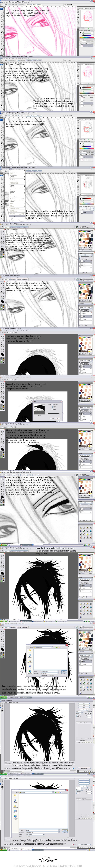Click Cancel in the Save Image As dialog
The width and height of the screenshot is (95, 868).
coord(64,673)
